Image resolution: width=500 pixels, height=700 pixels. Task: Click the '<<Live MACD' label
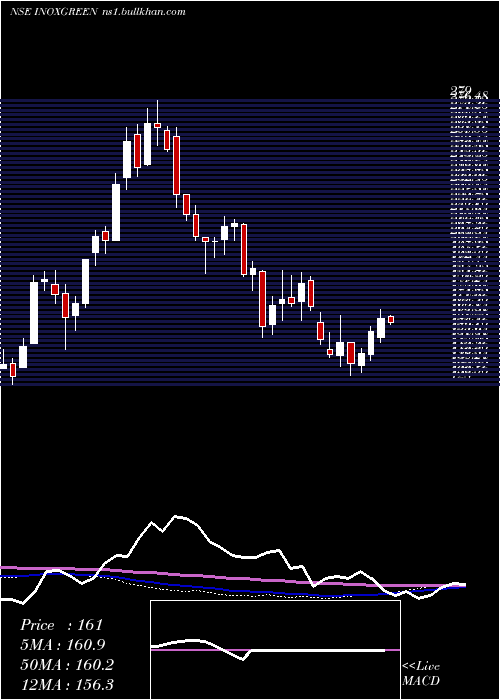(x=421, y=674)
